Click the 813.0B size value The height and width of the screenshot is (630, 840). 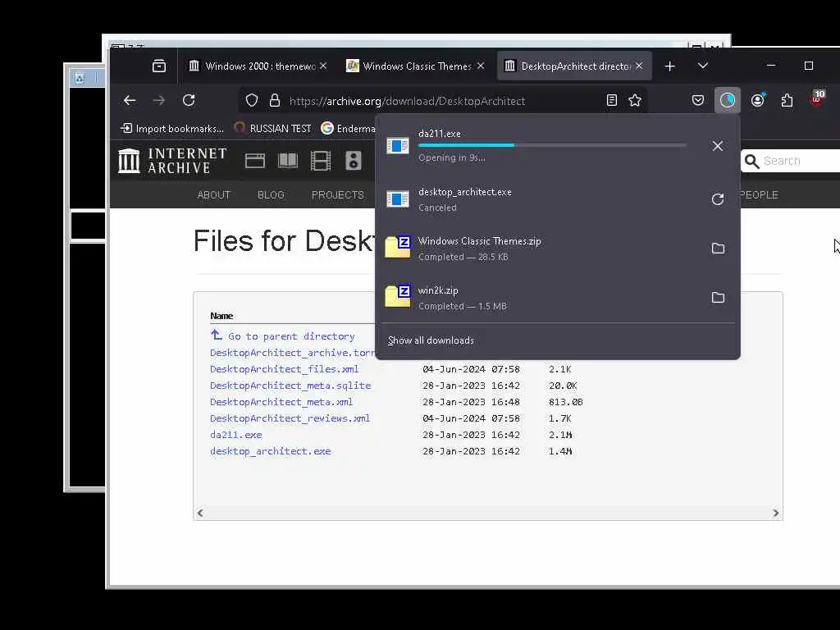[566, 402]
